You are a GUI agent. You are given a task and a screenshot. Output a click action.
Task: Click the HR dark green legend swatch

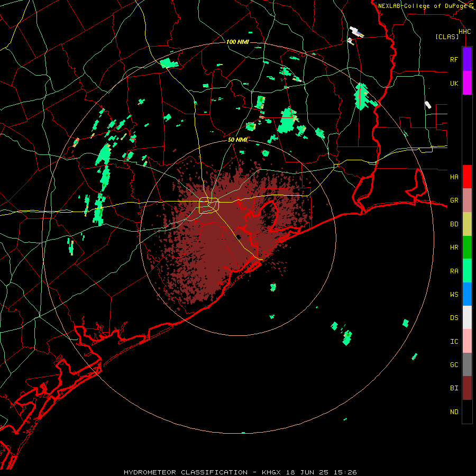[x=467, y=248]
